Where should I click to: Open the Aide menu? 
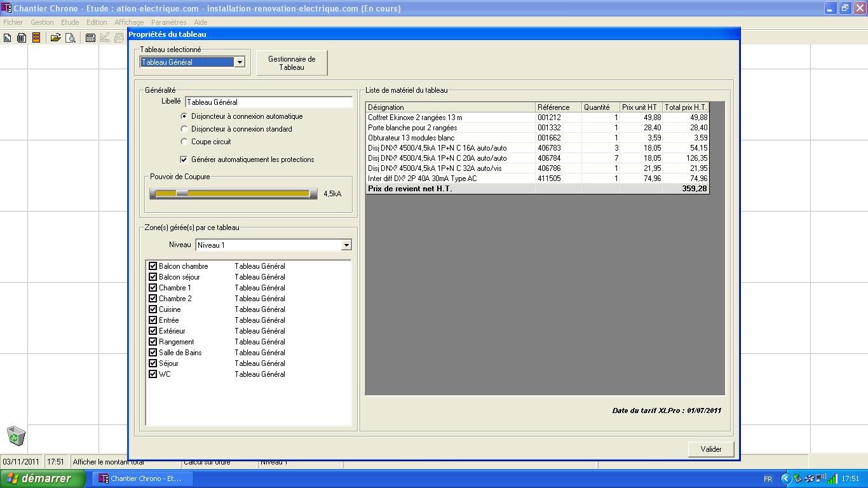(201, 22)
